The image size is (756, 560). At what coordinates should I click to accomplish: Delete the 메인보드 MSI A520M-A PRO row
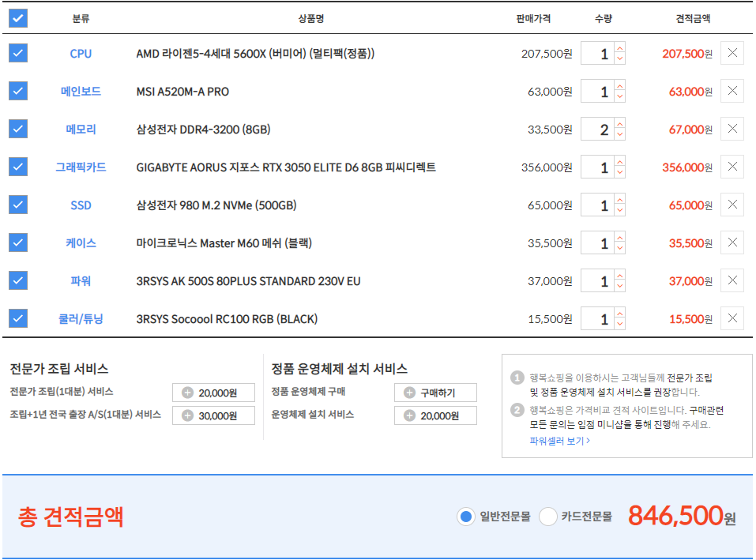click(732, 91)
